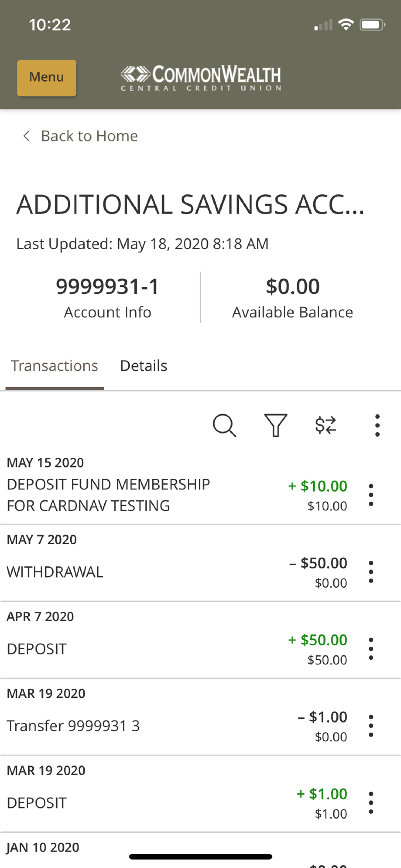Open the DEPOSIT FUND MEMBERSHIP transaction
401x868 pixels.
108,495
